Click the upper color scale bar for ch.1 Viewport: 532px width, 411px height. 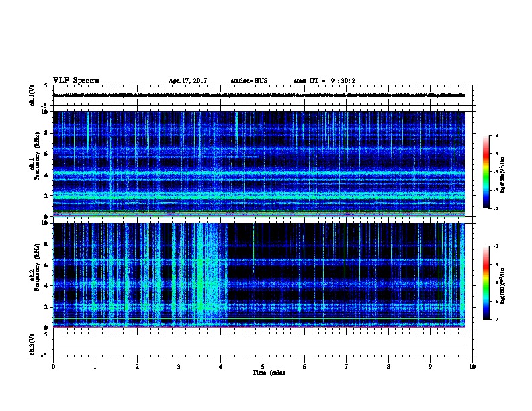486,172
